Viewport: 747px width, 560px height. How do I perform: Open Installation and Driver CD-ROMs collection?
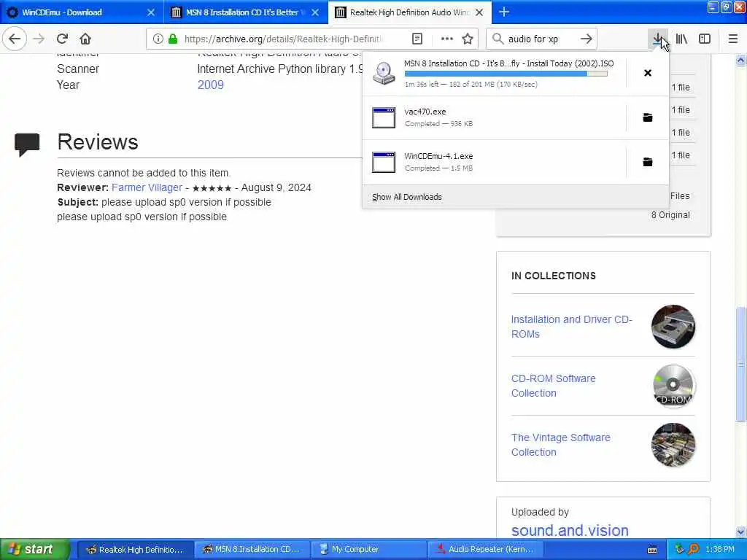tap(572, 327)
